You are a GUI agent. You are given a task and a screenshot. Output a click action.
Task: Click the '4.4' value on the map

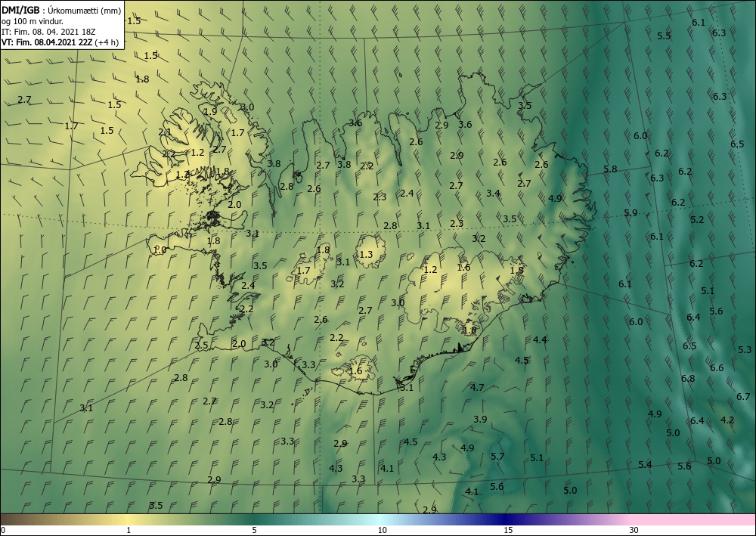point(540,340)
